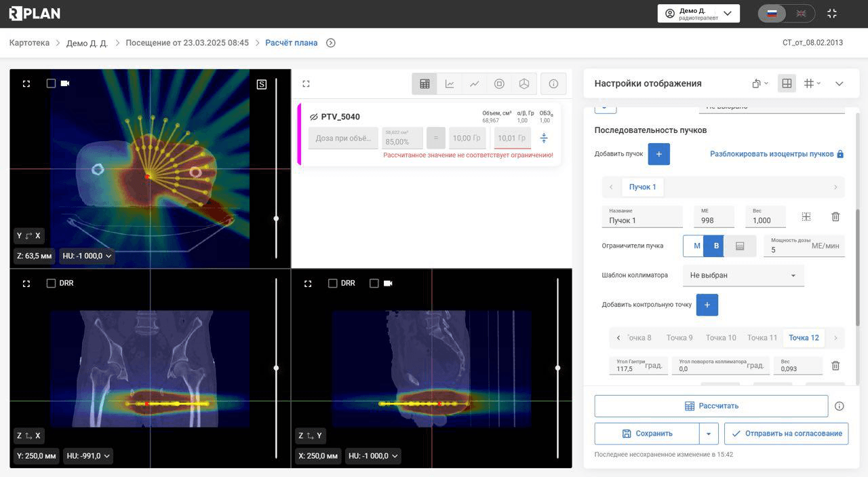Viewport: 868px width, 477px height.
Task: Click the Рассчитать button
Action: [711, 406]
